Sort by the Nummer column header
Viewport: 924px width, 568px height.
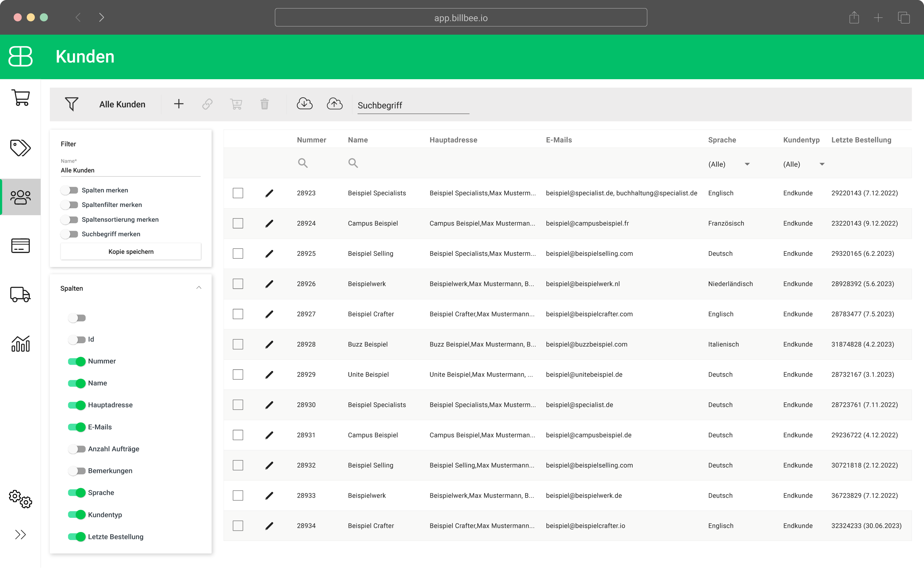click(312, 140)
